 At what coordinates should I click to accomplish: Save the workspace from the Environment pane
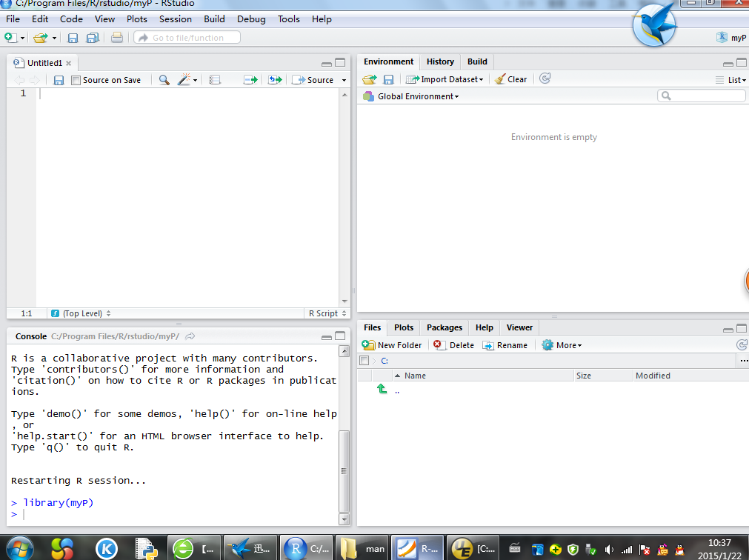[x=388, y=80]
